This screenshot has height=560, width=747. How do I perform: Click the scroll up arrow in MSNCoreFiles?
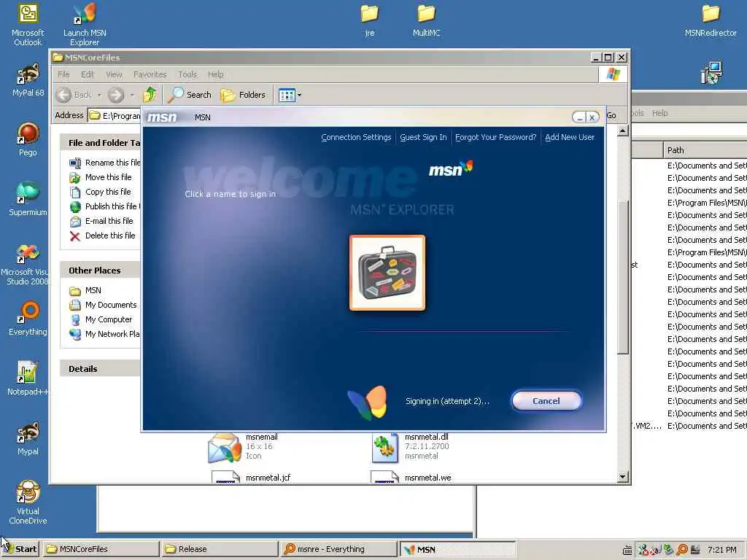[x=623, y=131]
